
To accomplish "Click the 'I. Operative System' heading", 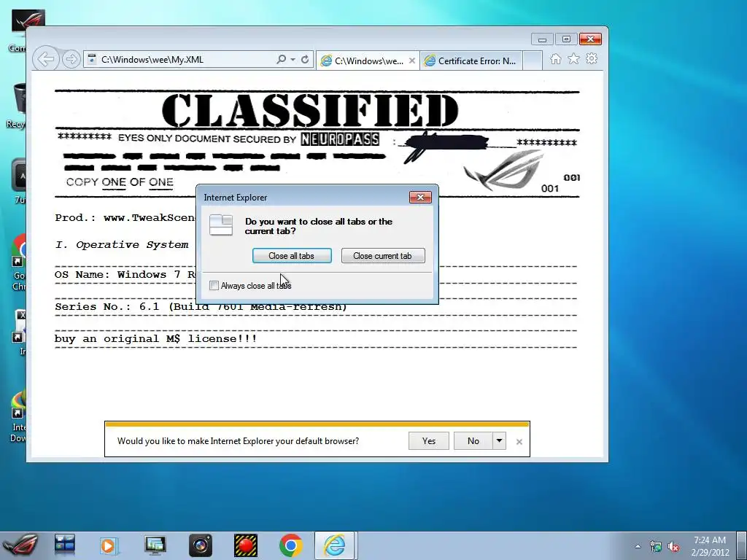I will pos(122,245).
